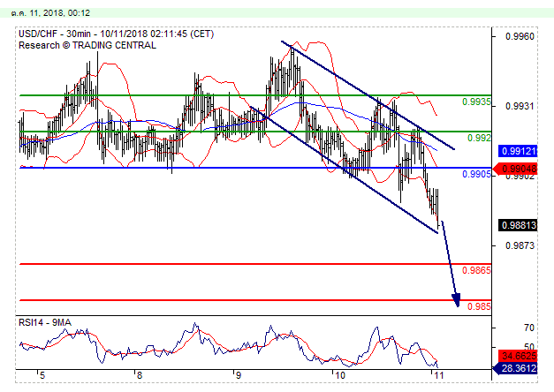Click the blue 0.99121 price tag
554x392 pixels.
(518, 151)
